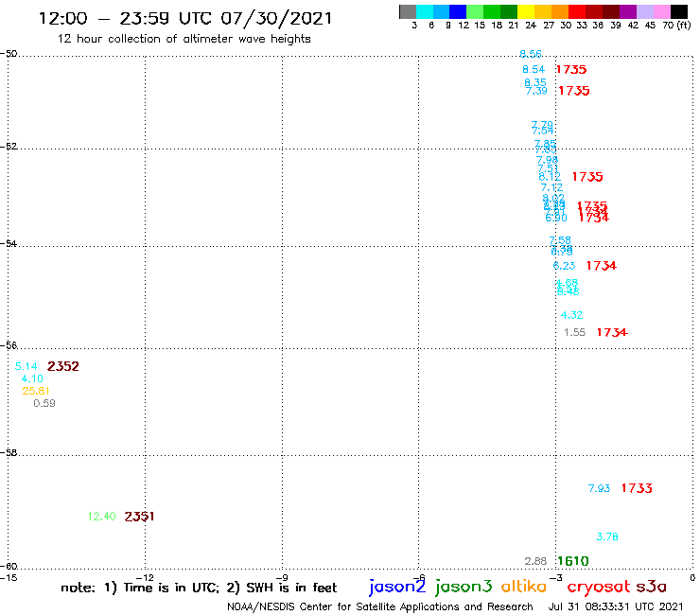Image resolution: width=700 pixels, height=615 pixels.
Task: Click the -12 longitude axis label
Action: pos(145,578)
